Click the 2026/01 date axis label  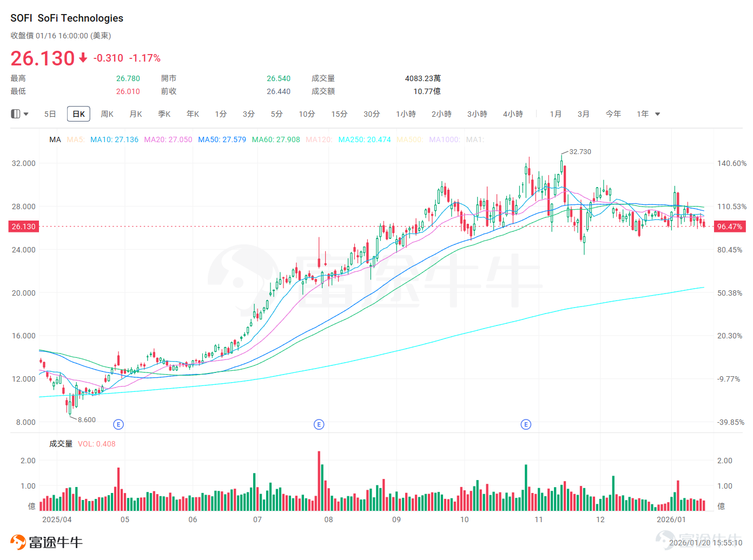tap(671, 519)
